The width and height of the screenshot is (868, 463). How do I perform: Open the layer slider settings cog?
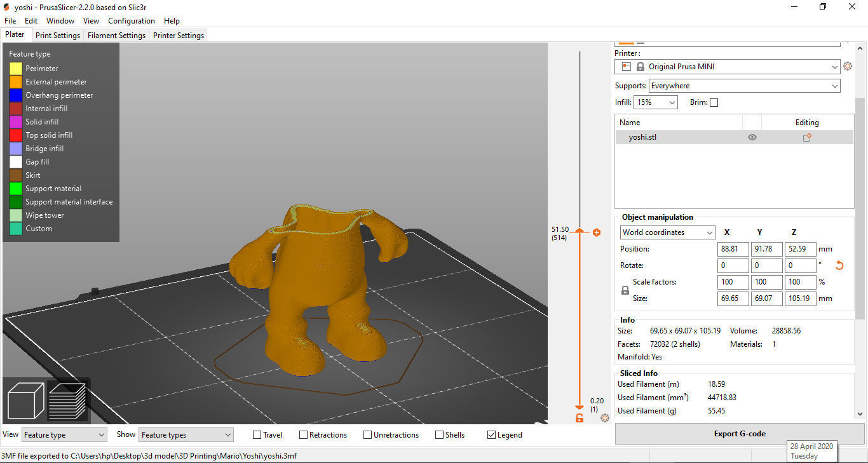(x=605, y=418)
